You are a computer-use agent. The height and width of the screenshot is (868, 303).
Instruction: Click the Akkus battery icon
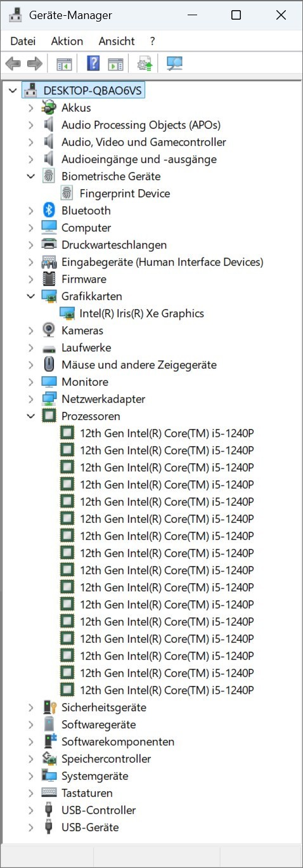tap(49, 108)
